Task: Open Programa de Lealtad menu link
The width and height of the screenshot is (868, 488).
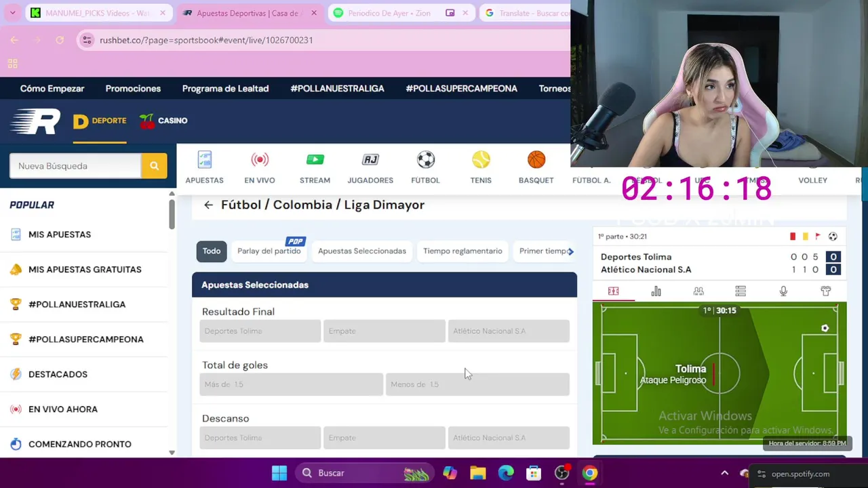Action: point(225,89)
